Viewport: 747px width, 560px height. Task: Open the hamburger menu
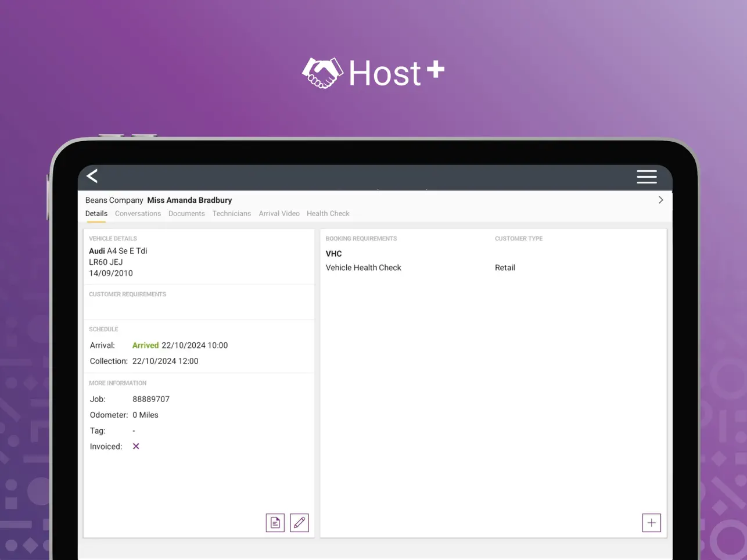coord(647,177)
